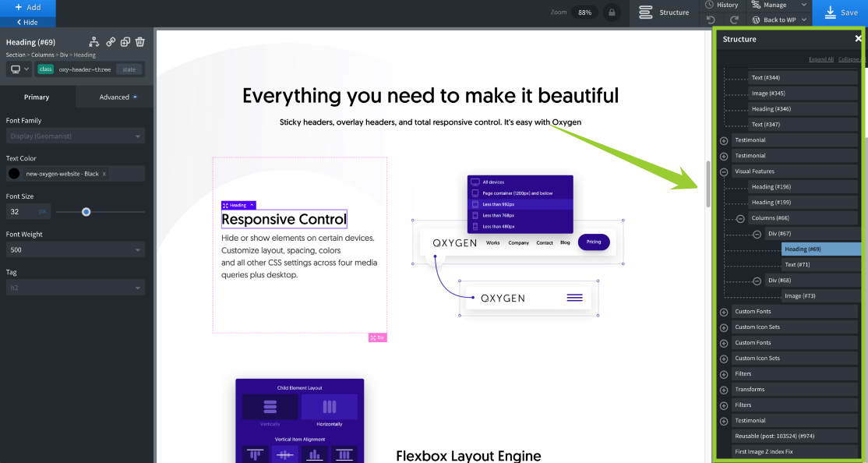Open the Manage dropdown menu
Screen dimensions: 868x463
click(x=779, y=5)
